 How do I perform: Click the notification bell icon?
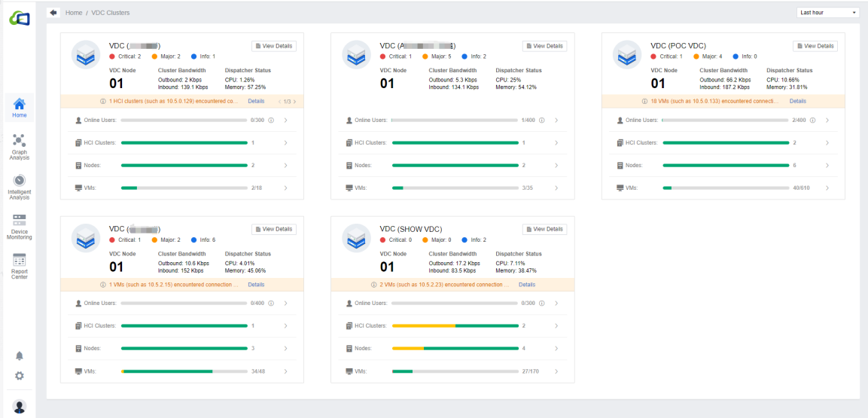pyautogui.click(x=20, y=355)
